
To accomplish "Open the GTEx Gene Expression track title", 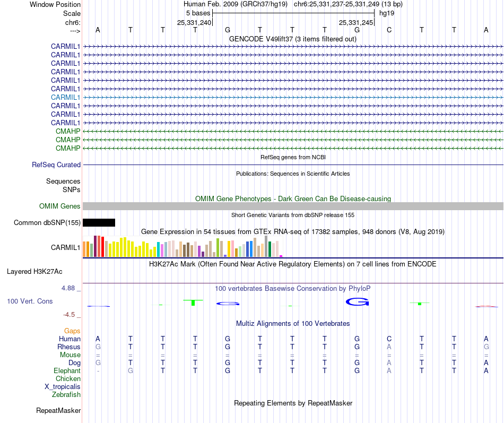I will [x=293, y=231].
